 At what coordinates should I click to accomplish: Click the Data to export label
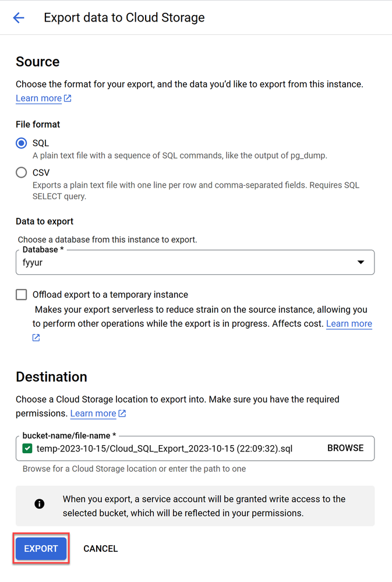pos(44,221)
